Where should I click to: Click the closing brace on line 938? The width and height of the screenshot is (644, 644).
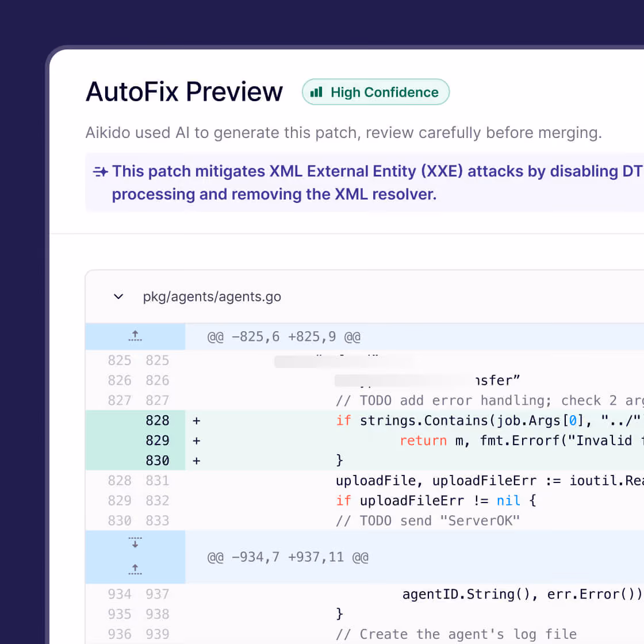pyautogui.click(x=339, y=614)
